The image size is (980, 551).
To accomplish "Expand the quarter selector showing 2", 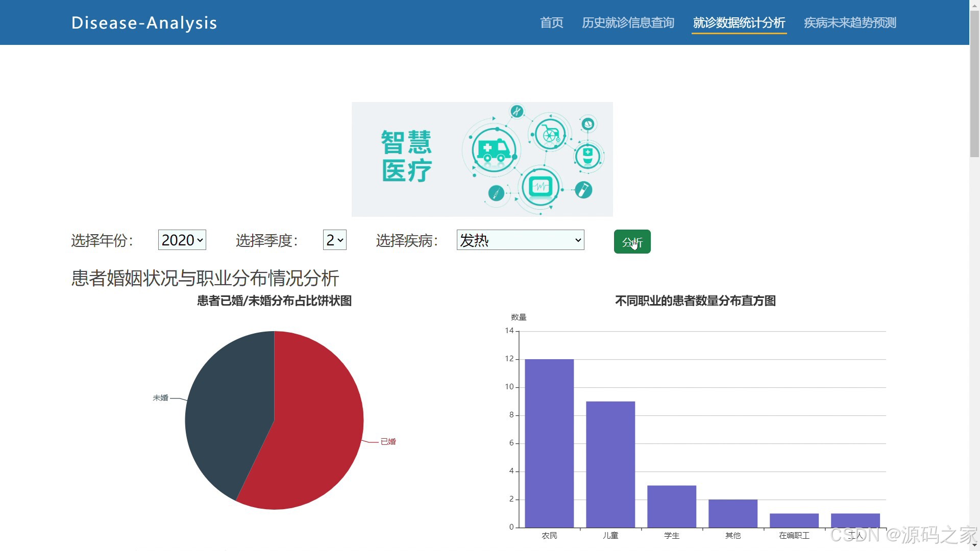I will (335, 240).
